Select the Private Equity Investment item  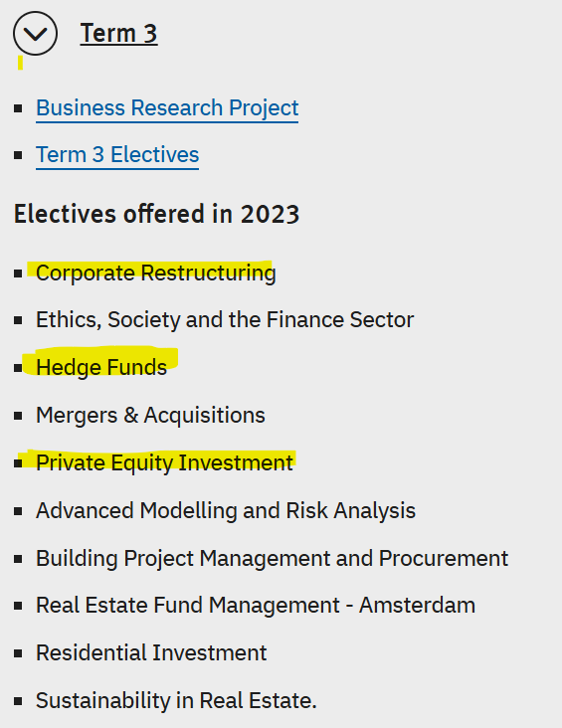point(164,462)
